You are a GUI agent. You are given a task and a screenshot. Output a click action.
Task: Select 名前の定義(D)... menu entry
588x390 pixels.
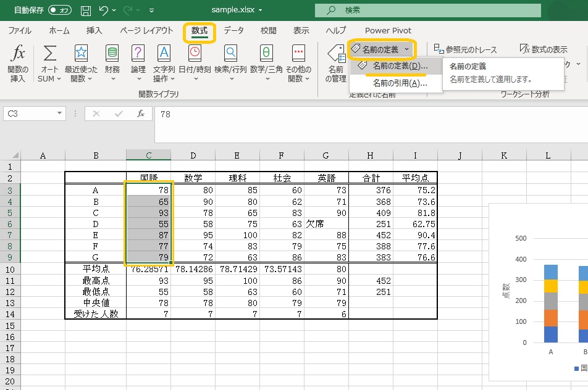tap(400, 66)
